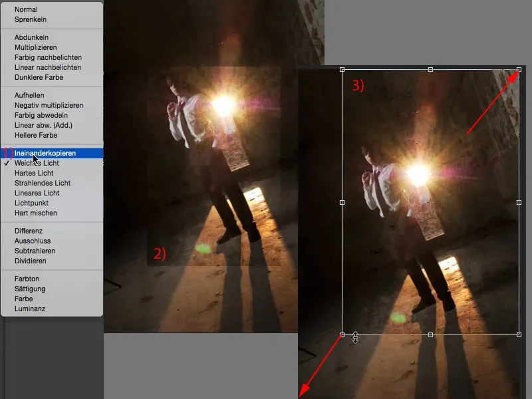Click the middle-right side transform handle
The height and width of the screenshot is (399, 532).
click(x=519, y=201)
